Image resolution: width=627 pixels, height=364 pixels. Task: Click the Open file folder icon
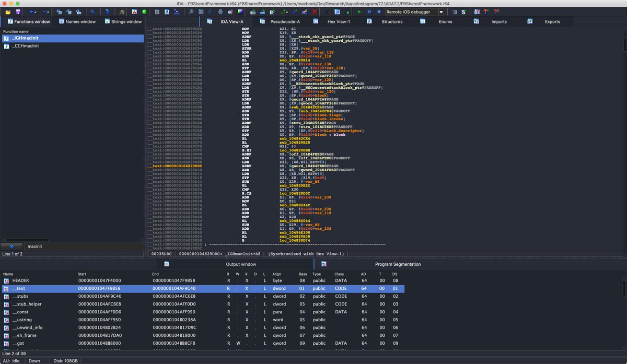8,11
